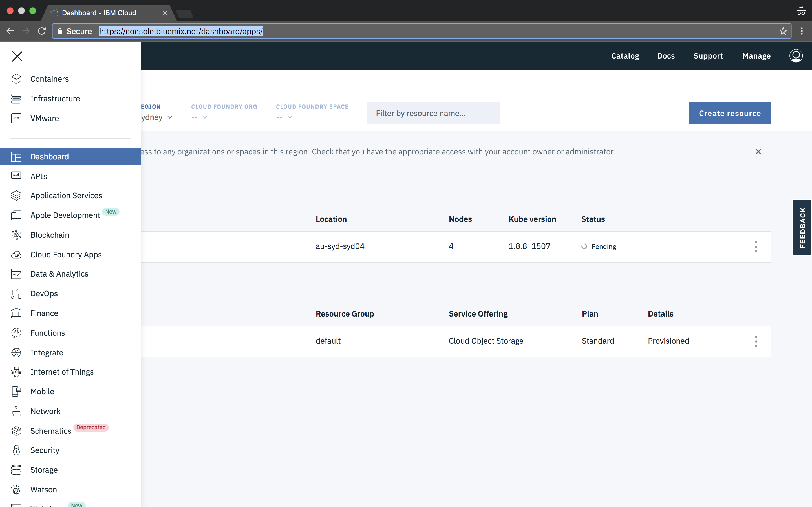This screenshot has width=812, height=507.
Task: Click the Create resource button
Action: tap(730, 113)
